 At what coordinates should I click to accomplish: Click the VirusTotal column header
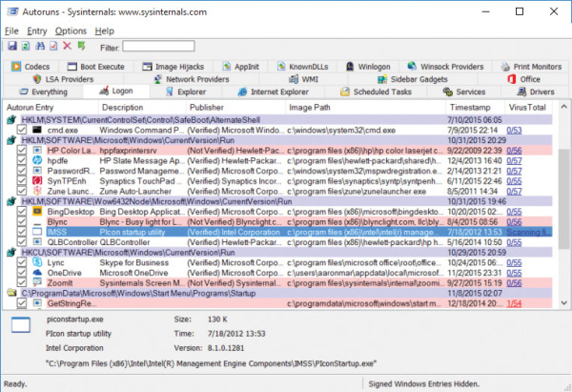[528, 108]
